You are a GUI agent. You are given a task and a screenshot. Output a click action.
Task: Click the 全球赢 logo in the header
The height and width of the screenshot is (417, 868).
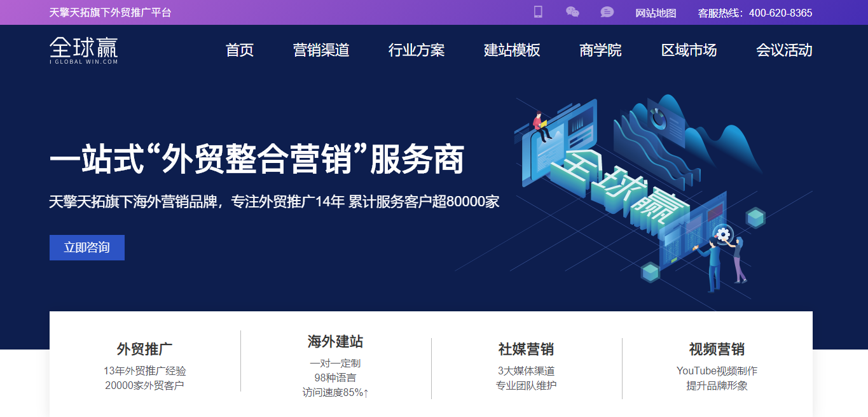click(84, 50)
